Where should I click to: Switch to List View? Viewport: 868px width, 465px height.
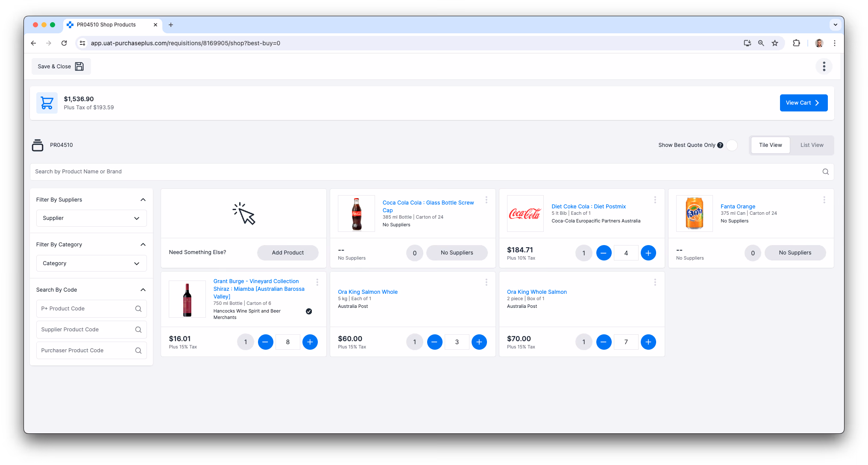812,145
